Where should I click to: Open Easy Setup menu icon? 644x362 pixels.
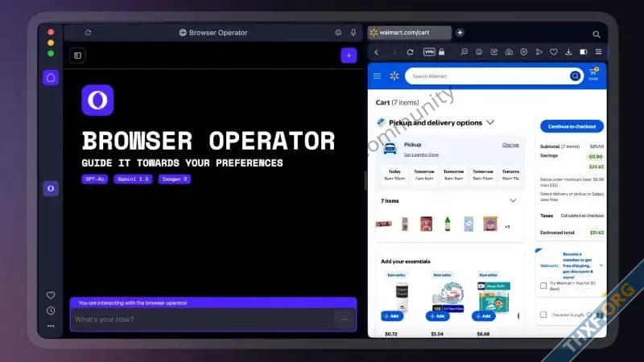point(598,52)
